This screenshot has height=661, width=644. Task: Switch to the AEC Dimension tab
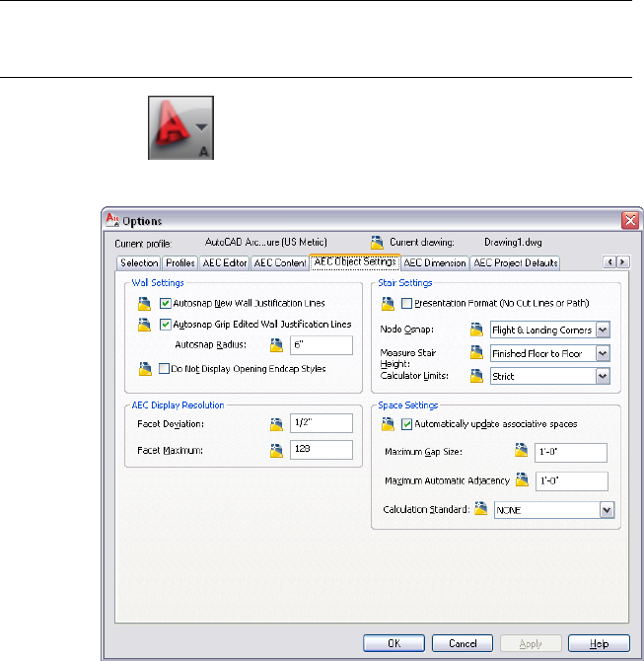coord(435,263)
